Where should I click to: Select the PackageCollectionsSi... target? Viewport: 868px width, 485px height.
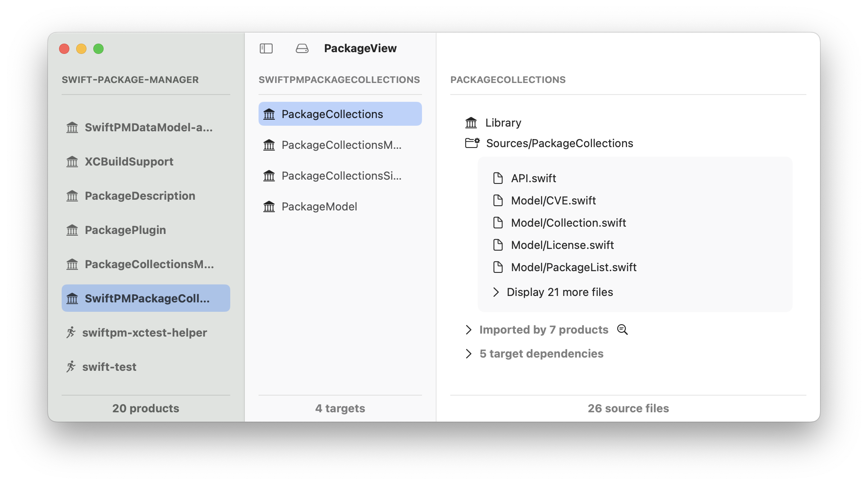[341, 176]
